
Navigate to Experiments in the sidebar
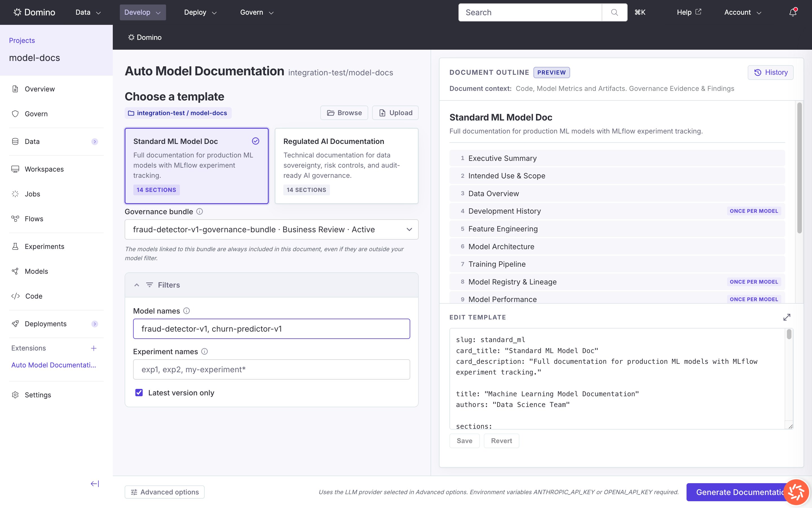45,246
